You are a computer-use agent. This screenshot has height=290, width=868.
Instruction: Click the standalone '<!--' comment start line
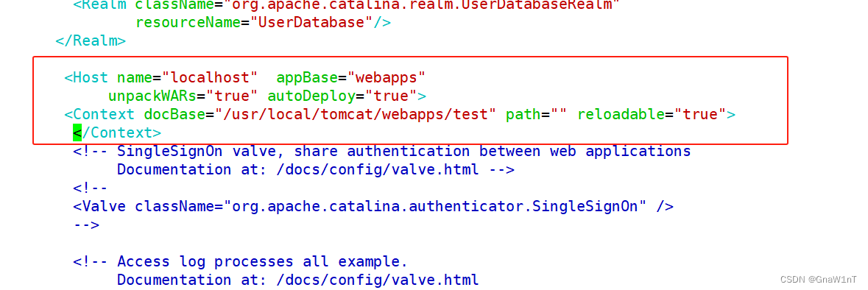[91, 188]
